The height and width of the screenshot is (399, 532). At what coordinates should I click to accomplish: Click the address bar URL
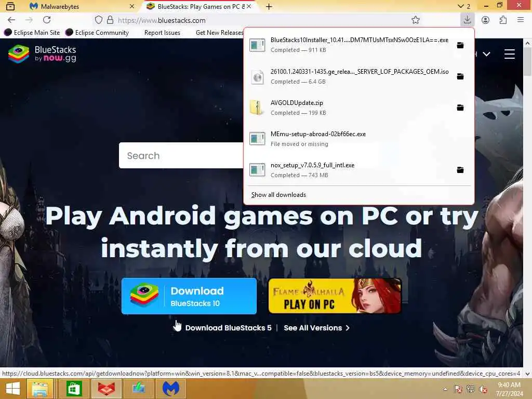162,20
